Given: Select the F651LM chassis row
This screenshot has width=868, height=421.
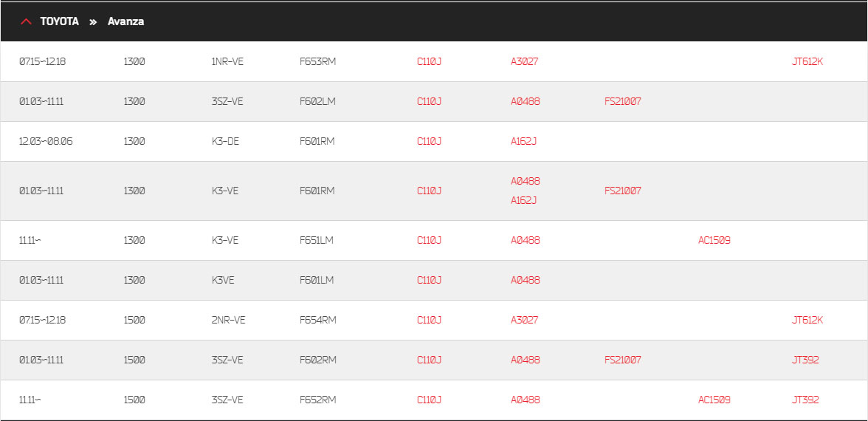Looking at the screenshot, I should (434, 241).
